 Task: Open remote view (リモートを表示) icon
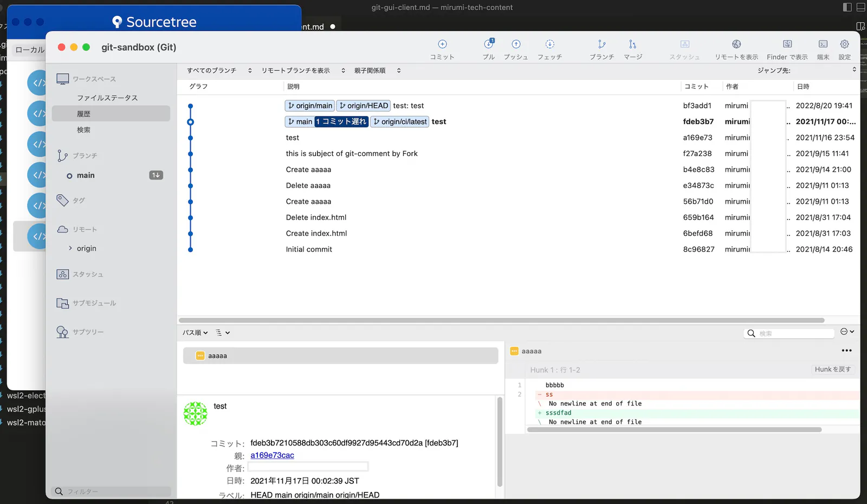(x=736, y=44)
